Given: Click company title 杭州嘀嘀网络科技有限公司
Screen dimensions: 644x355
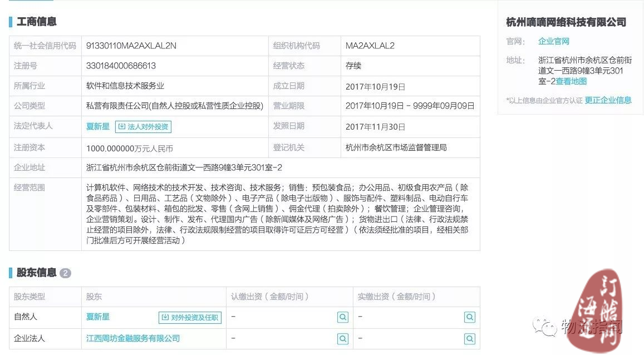Looking at the screenshot, I should (x=566, y=22).
